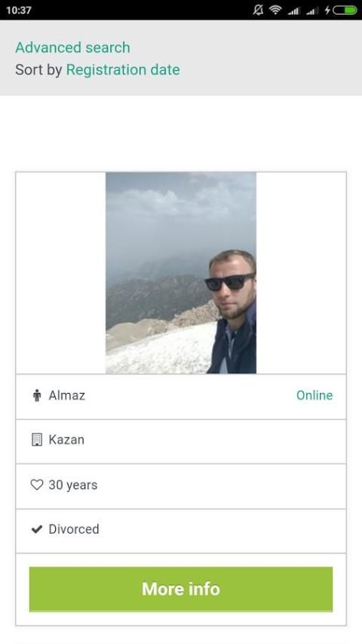The width and height of the screenshot is (362, 644).
Task: Select the 30 years age row
Action: [181, 486]
